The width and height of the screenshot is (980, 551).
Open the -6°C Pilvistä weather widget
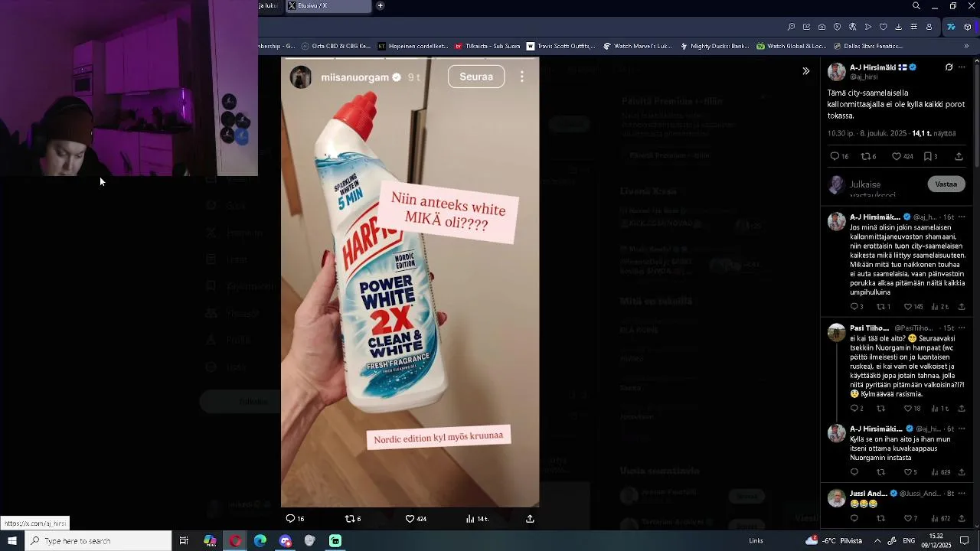834,541
